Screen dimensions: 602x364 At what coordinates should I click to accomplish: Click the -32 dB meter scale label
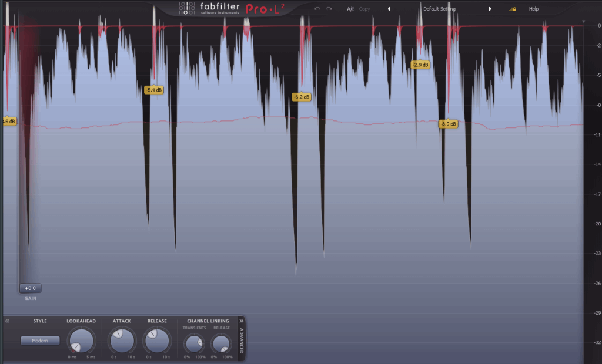pyautogui.click(x=598, y=342)
